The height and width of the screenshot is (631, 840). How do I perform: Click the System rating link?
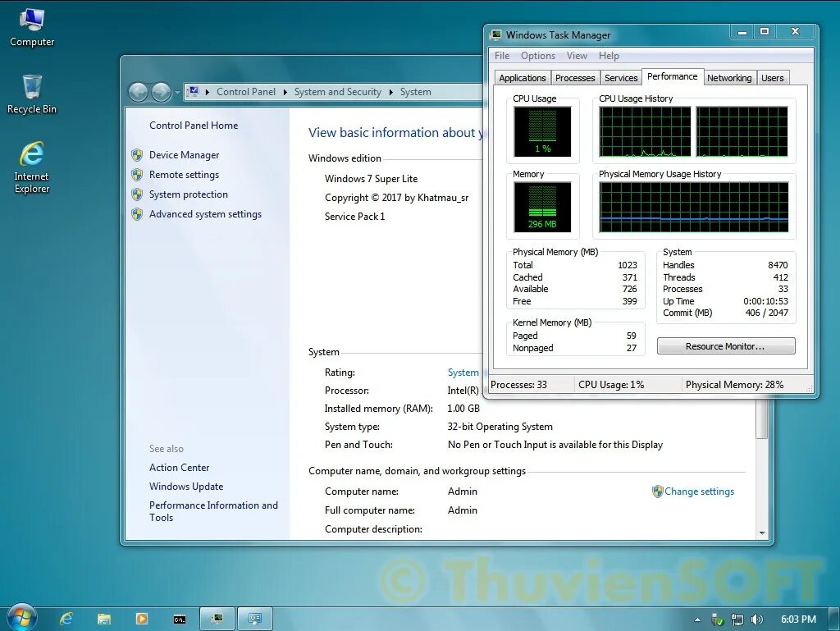click(x=463, y=373)
